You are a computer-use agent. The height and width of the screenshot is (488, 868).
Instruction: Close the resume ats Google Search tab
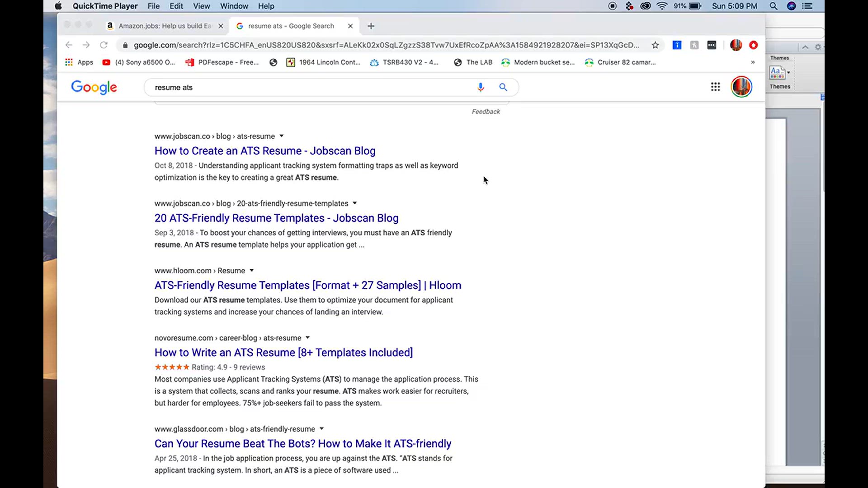pos(350,26)
